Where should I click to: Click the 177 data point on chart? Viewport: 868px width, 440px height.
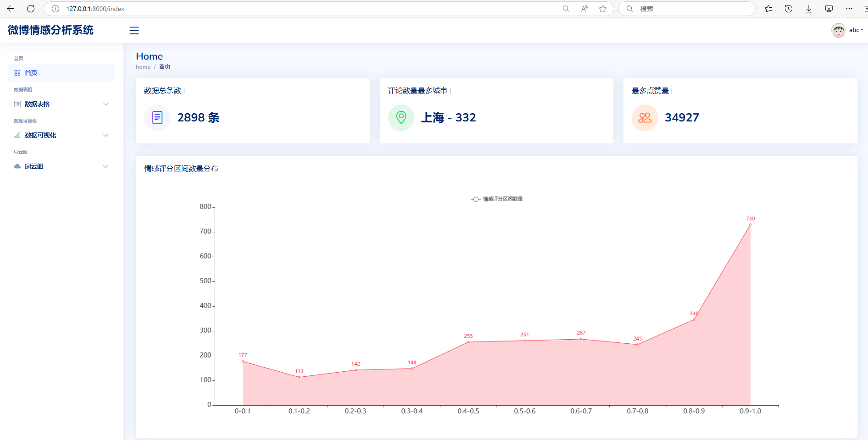tap(243, 361)
